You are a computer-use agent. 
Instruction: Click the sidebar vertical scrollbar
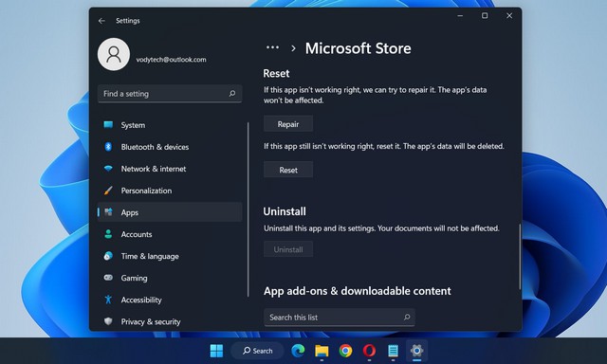coord(248,209)
